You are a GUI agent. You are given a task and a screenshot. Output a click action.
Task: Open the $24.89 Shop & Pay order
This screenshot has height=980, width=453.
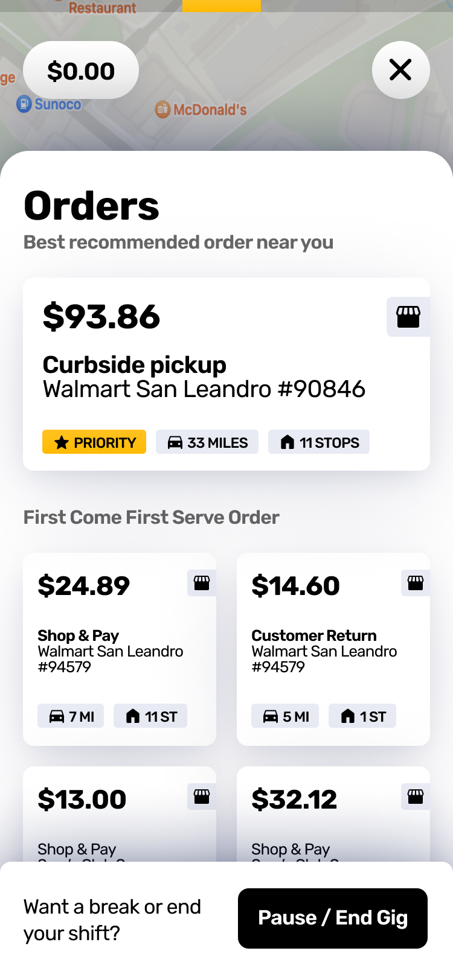coord(120,646)
